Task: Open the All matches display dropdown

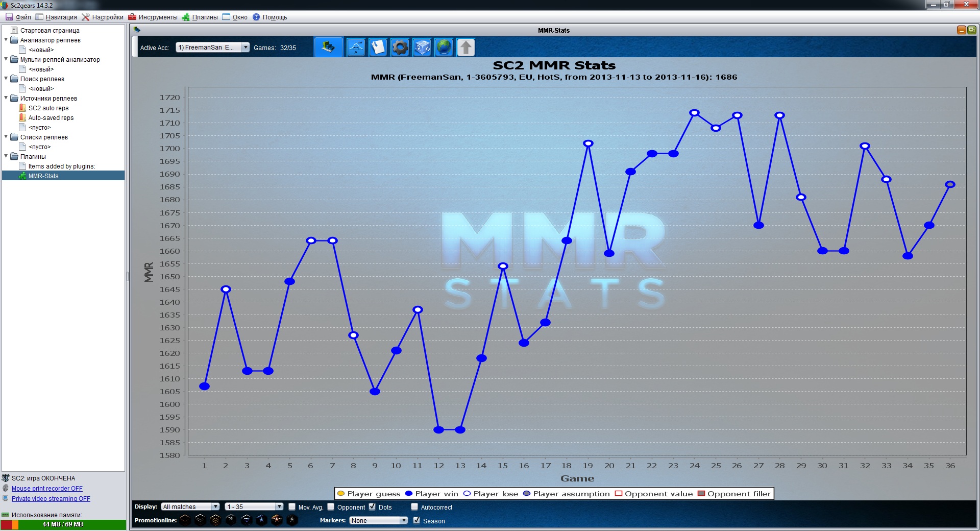Action: point(190,506)
